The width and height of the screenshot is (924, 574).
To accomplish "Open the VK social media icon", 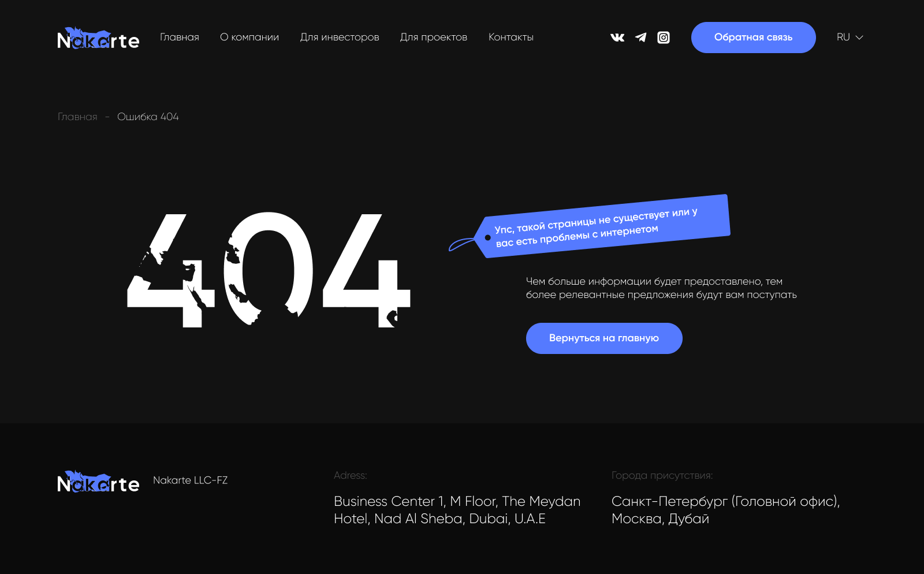I will 617,37.
